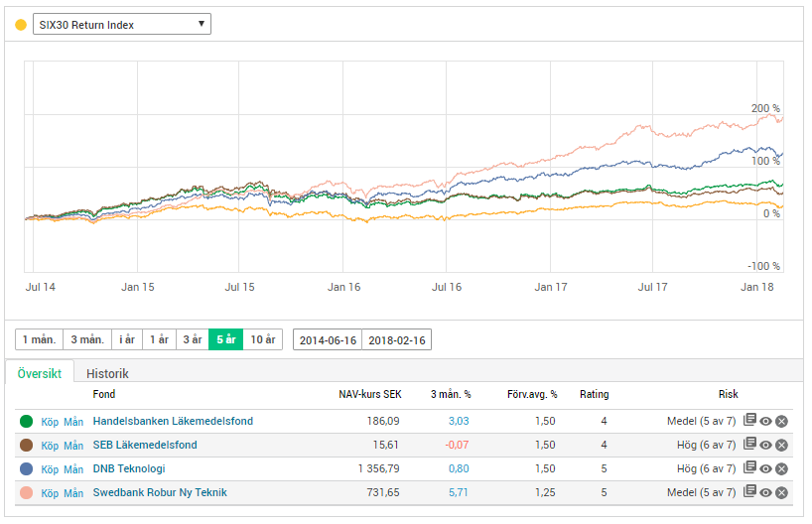The height and width of the screenshot is (524, 812).
Task: Choose the 3 mån. period option
Action: (x=86, y=339)
